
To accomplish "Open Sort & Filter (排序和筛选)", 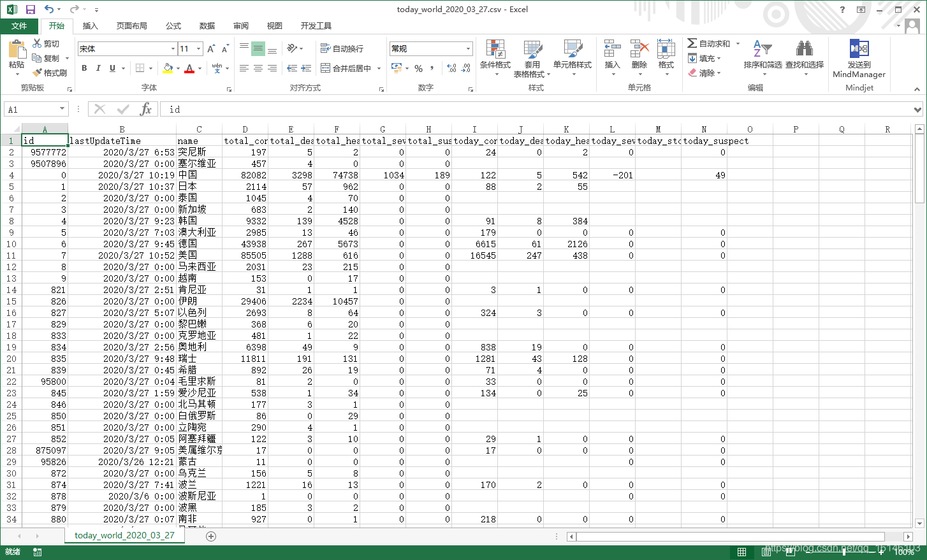I will click(x=763, y=57).
